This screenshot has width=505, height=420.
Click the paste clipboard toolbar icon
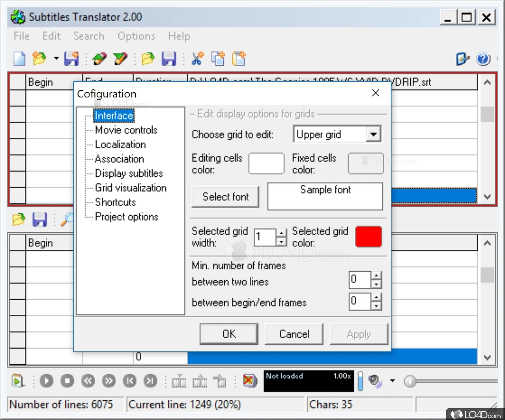point(239,59)
